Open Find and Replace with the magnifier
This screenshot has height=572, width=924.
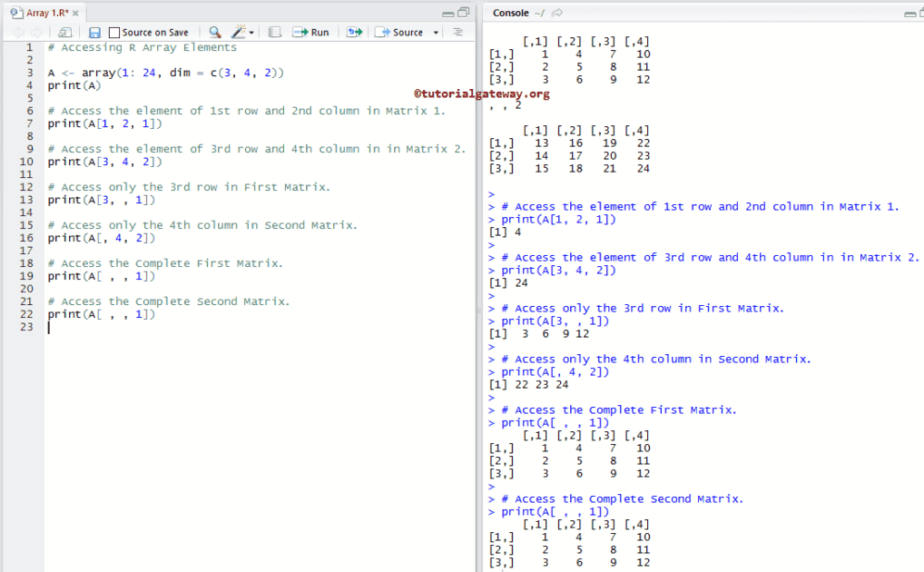[214, 31]
